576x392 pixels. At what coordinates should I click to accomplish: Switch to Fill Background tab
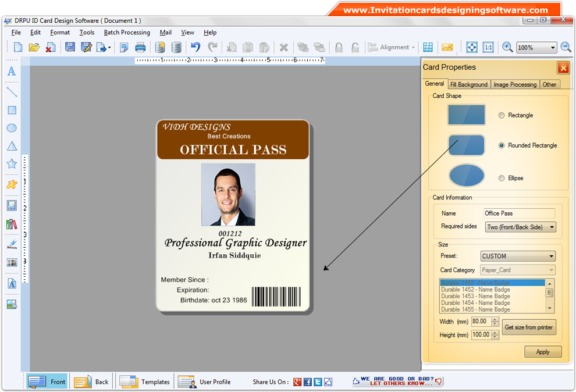pyautogui.click(x=469, y=84)
